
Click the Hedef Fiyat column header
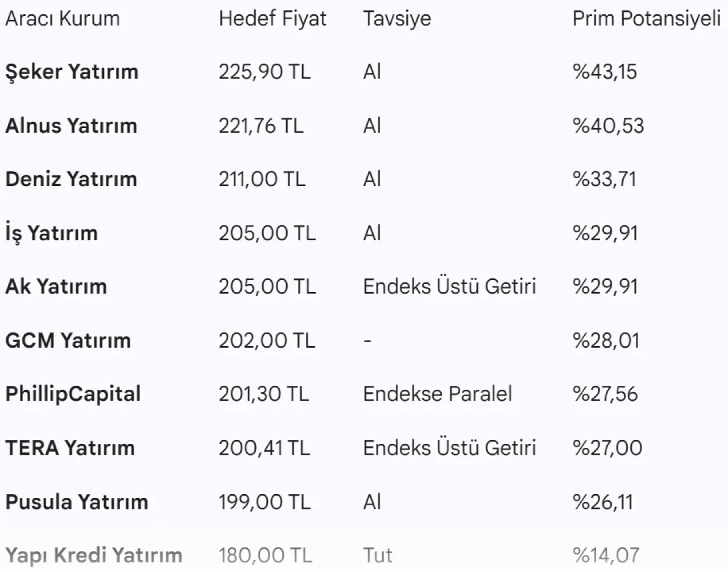(x=272, y=19)
